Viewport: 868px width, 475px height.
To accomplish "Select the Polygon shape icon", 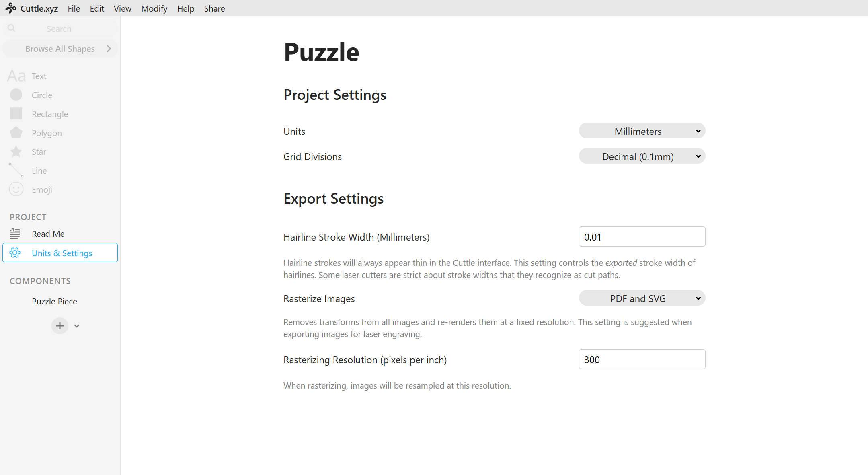I will tap(16, 133).
